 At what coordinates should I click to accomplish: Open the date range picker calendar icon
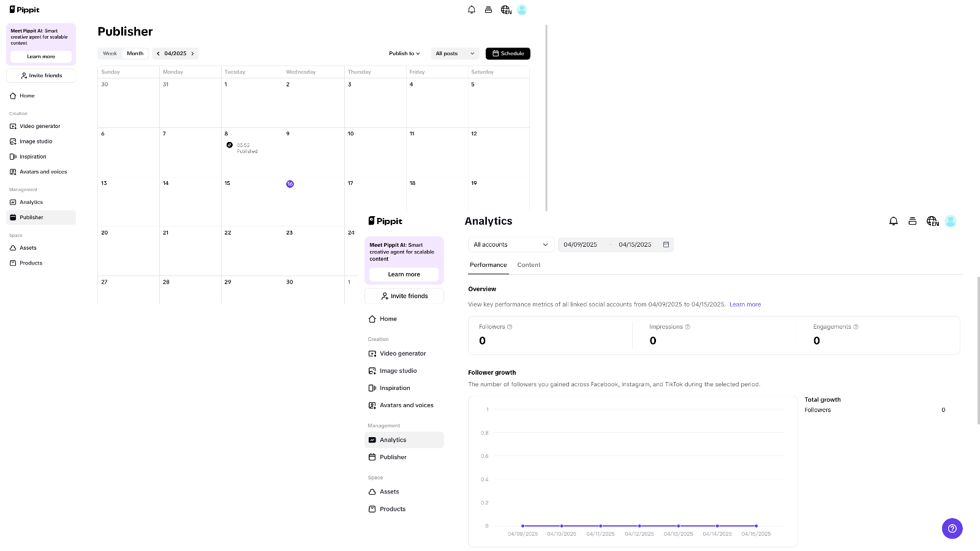point(666,244)
